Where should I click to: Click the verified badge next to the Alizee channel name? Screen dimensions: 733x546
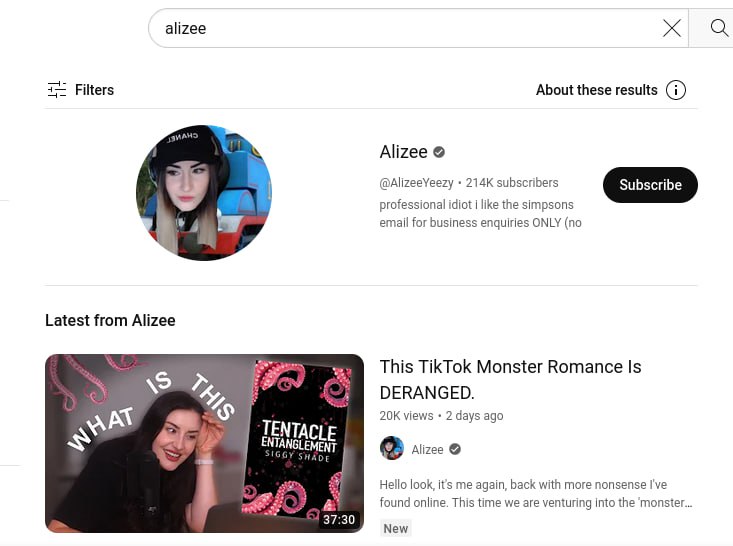click(438, 152)
